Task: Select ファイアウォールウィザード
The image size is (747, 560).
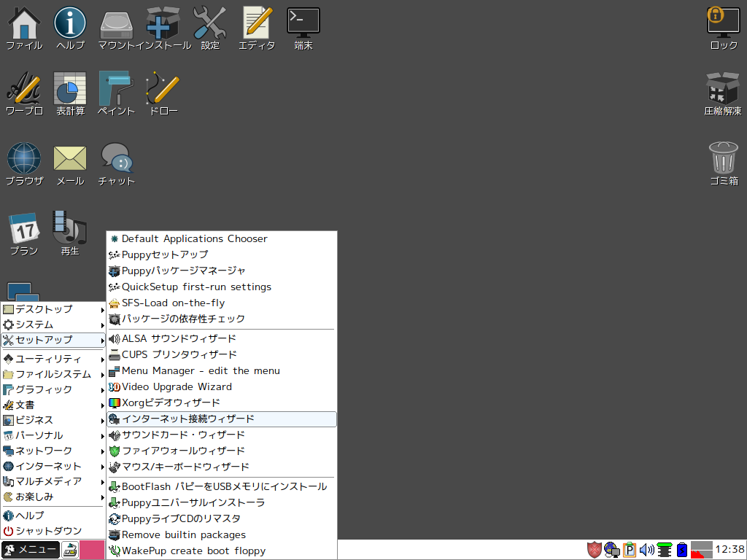Action: (x=222, y=451)
